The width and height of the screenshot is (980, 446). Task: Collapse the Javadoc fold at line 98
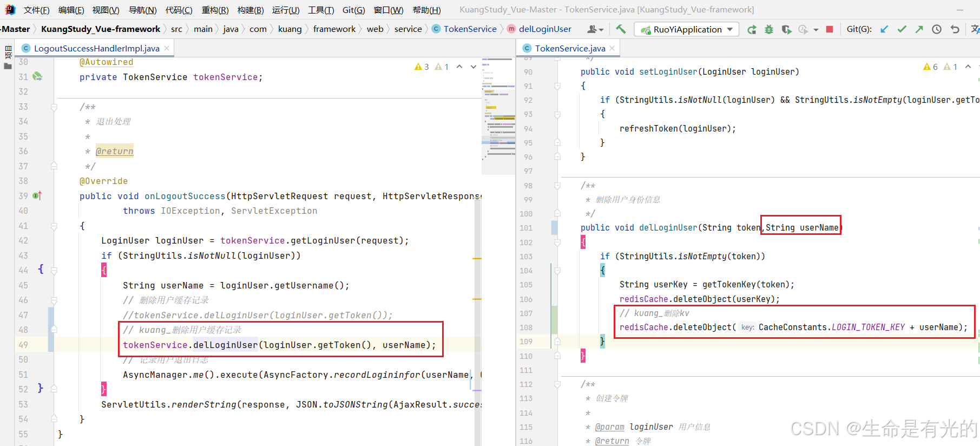point(557,186)
